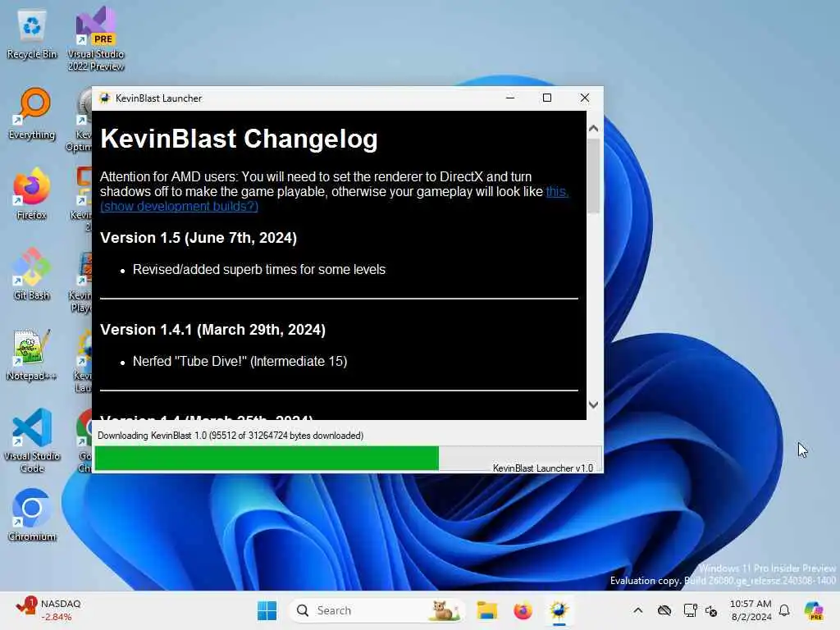Screen dimensions: 840x630
Task: Close the KevinBlast Launcher window
Action: click(584, 98)
